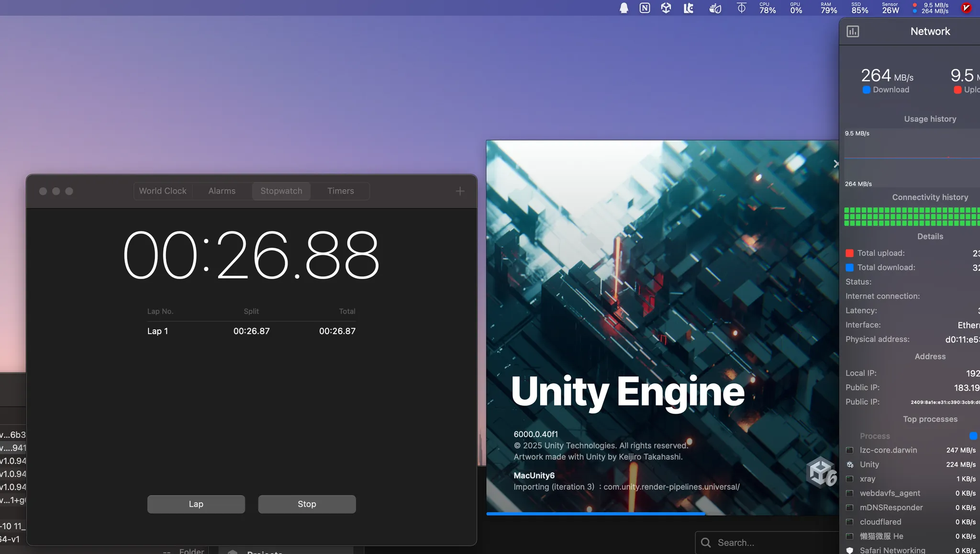The width and height of the screenshot is (980, 554).
Task: Click the RAM 79% menu bar stat
Action: [x=829, y=8]
